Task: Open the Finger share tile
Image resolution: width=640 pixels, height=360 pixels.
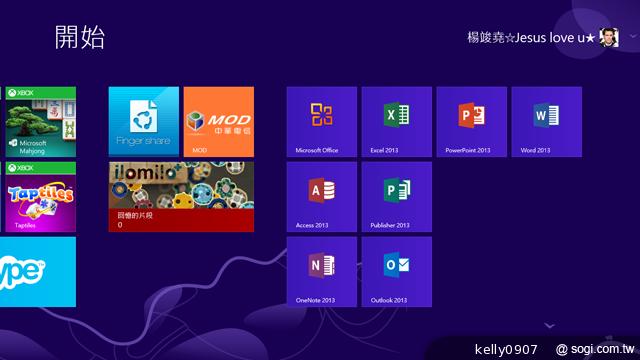Action: (x=144, y=122)
